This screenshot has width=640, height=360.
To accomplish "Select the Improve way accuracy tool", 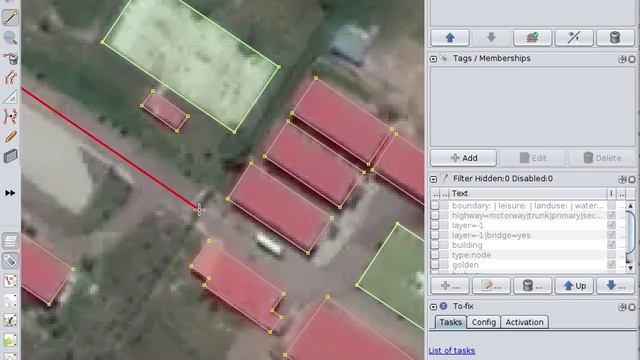I will [10, 77].
